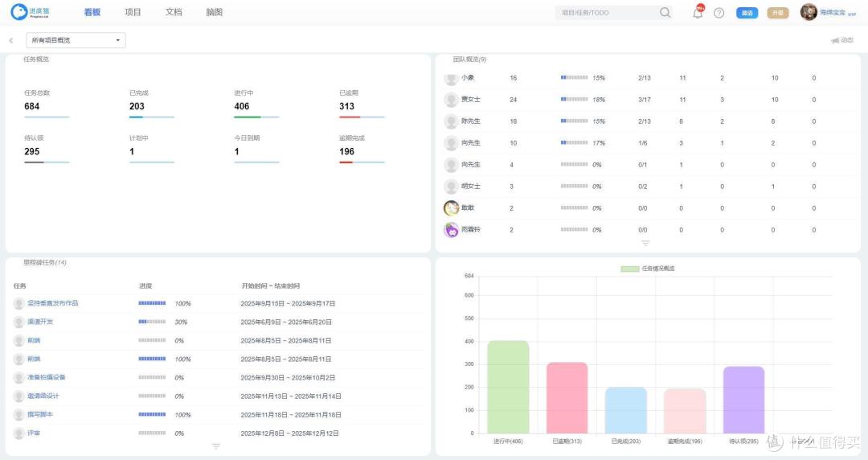Click the 任务总数 684 statistic
Image resolution: width=868 pixels, height=460 pixels.
pyautogui.click(x=47, y=105)
